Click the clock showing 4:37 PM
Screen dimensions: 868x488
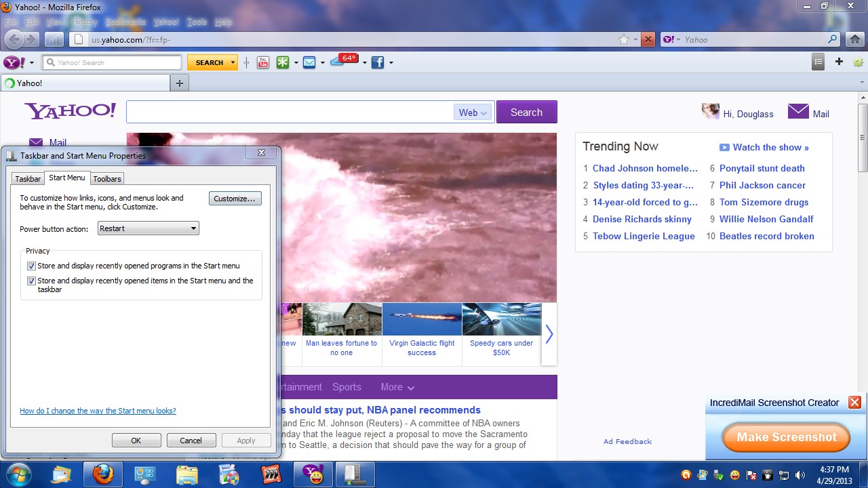[x=834, y=470]
